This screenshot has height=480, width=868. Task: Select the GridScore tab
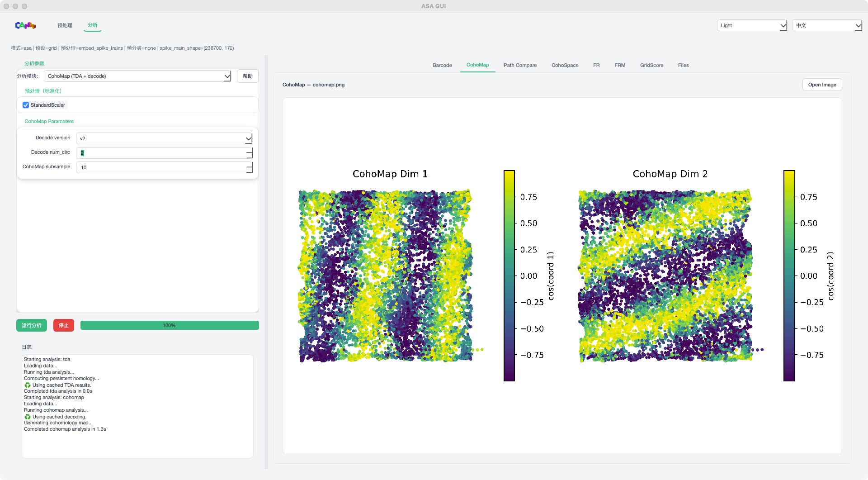(x=651, y=65)
